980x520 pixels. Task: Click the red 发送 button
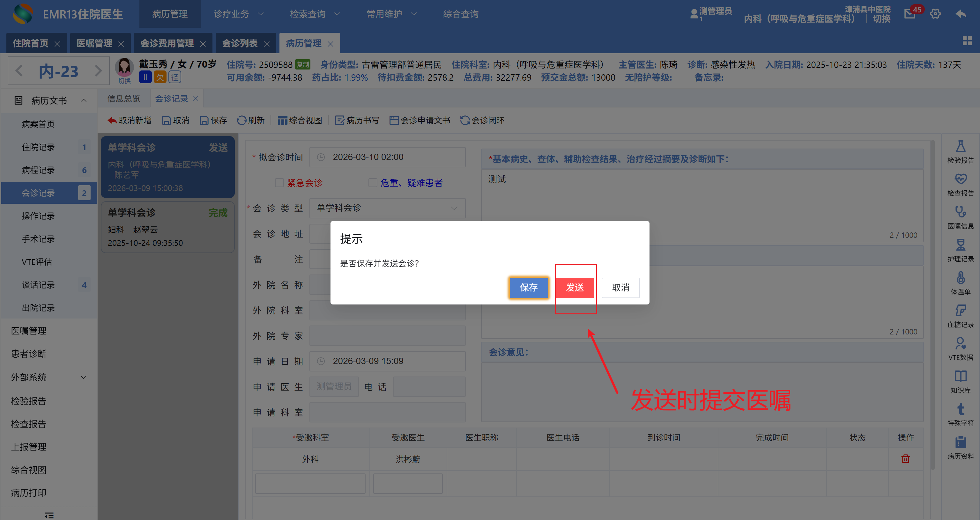(x=575, y=287)
